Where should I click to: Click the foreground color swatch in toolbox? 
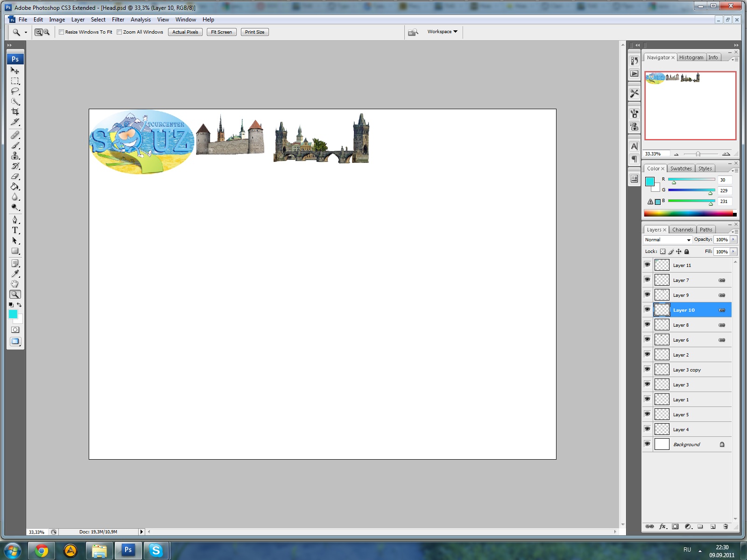tap(13, 314)
